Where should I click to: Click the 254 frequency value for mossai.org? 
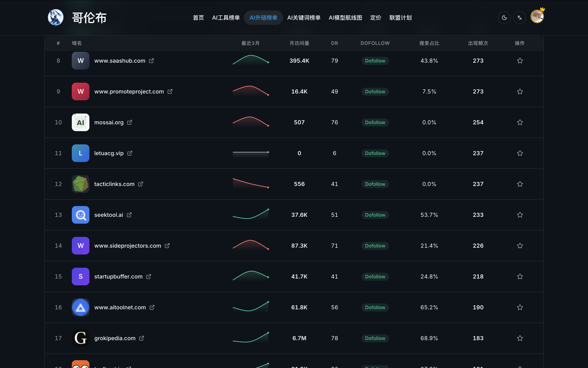pos(478,122)
